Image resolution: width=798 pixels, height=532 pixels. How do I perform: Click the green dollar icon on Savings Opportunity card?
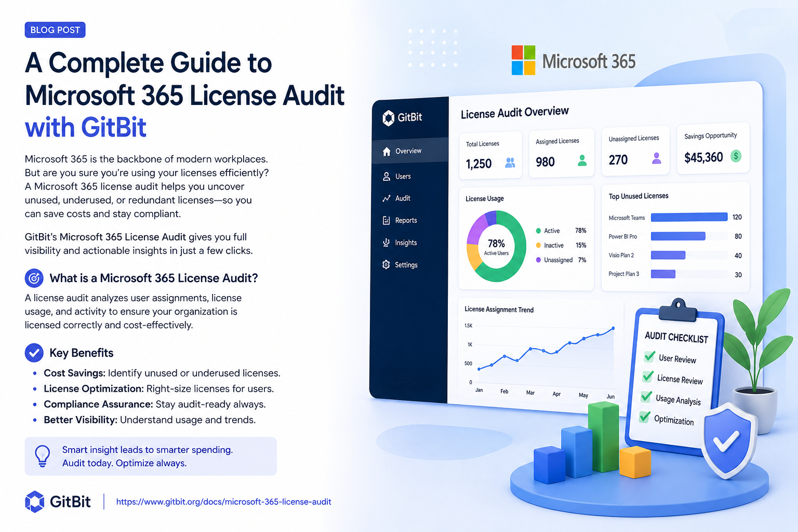point(736,156)
